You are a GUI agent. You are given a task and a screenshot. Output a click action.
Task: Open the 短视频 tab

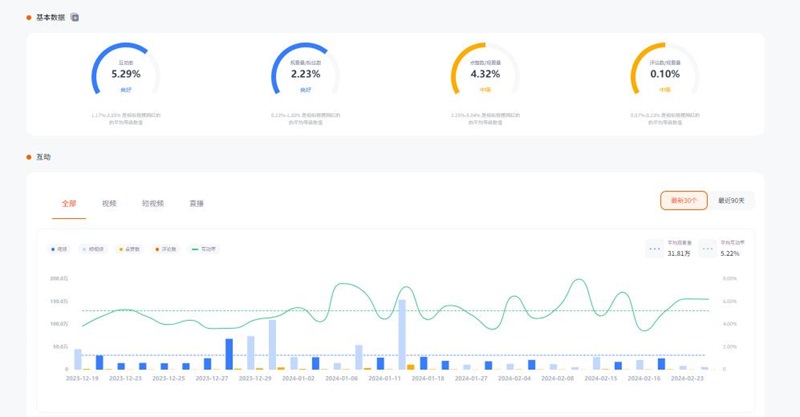tap(152, 203)
